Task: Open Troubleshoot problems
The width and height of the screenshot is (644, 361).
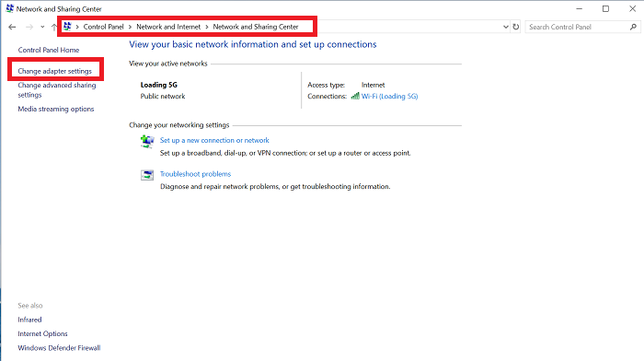Action: [195, 174]
